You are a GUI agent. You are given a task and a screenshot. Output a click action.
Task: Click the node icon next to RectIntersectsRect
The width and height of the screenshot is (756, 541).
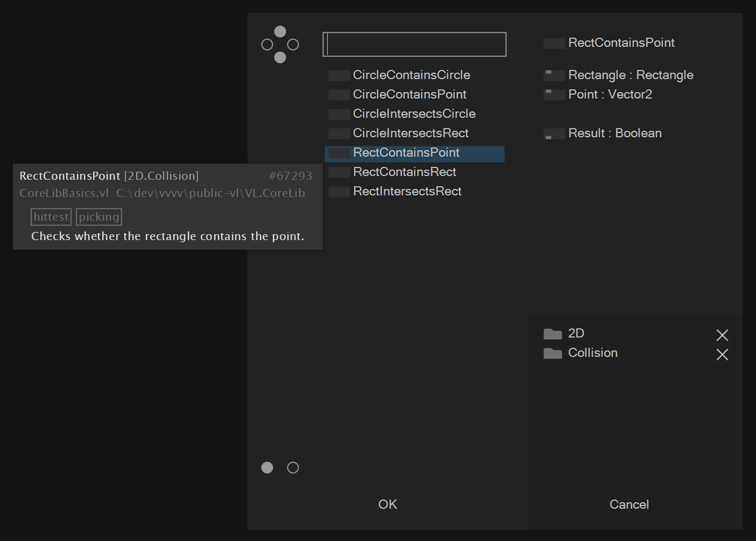point(339,192)
